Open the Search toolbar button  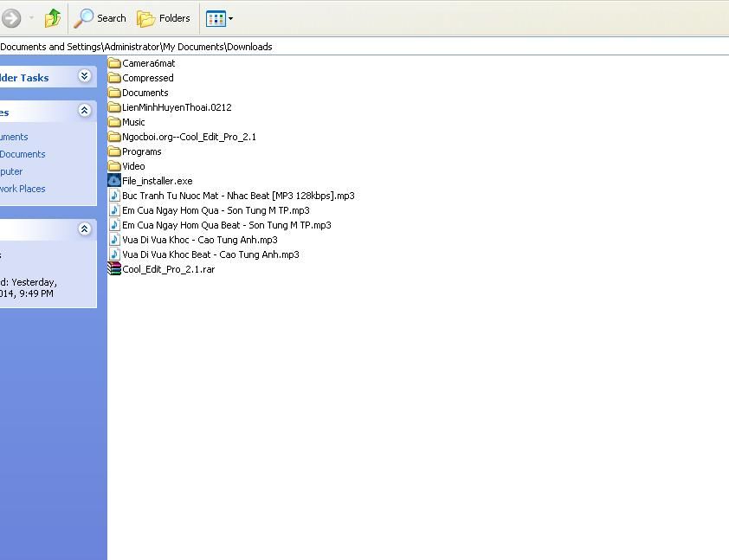tap(100, 18)
